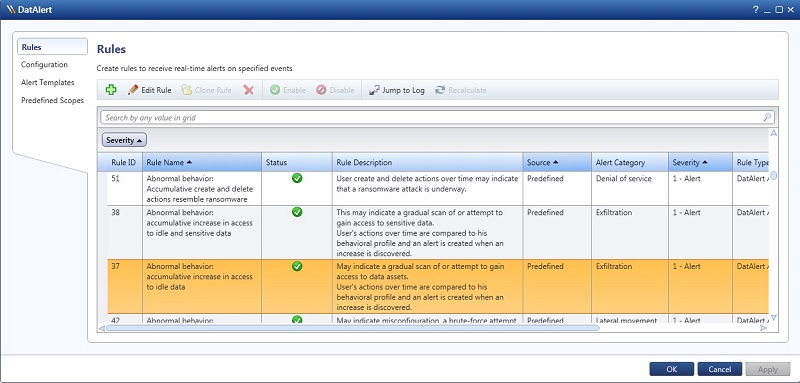Click the Enable toolbar button
The height and width of the screenshot is (383, 800).
coord(288,90)
